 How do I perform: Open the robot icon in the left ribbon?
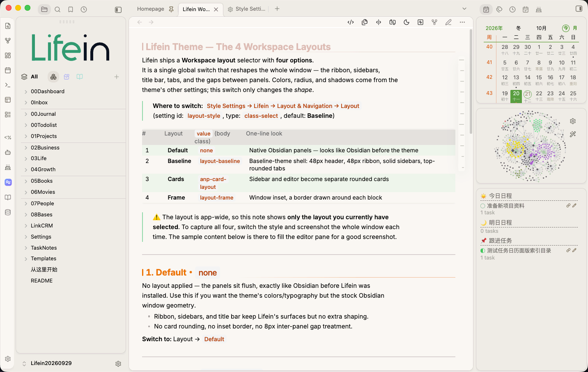8,152
